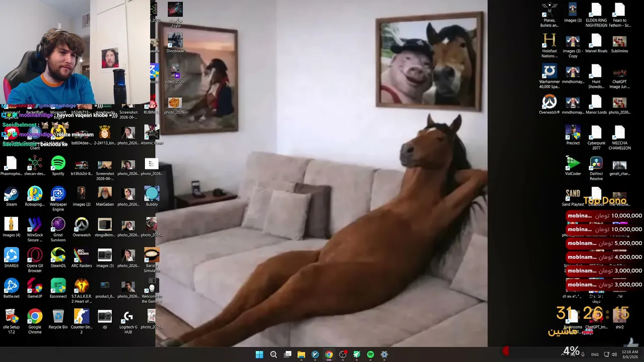
Task: Select the sXe Setup 17.2 icon
Action: [x=11, y=322]
